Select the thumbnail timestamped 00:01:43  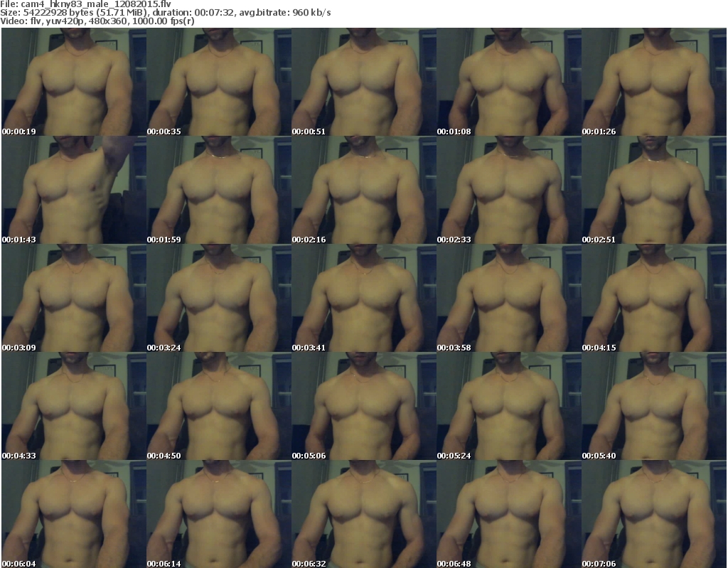[74, 190]
